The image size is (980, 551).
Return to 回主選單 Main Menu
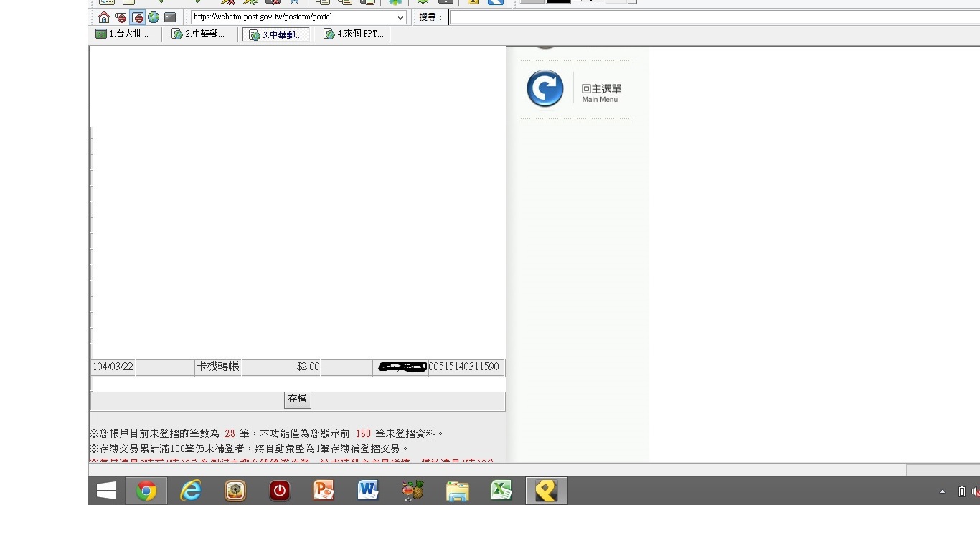click(575, 90)
